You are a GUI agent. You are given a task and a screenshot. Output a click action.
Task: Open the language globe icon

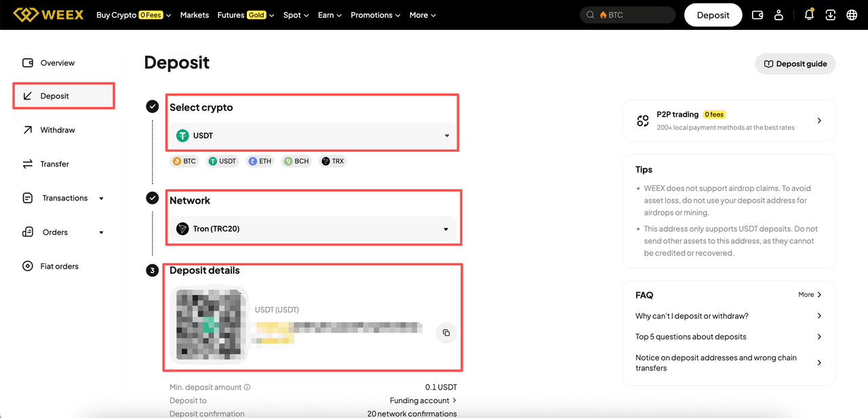coord(852,15)
